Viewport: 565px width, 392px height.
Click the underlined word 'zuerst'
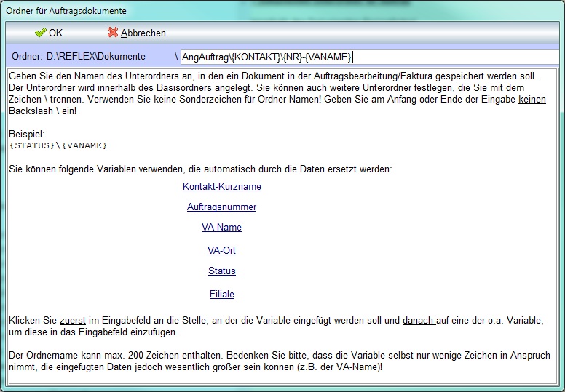coord(73,321)
